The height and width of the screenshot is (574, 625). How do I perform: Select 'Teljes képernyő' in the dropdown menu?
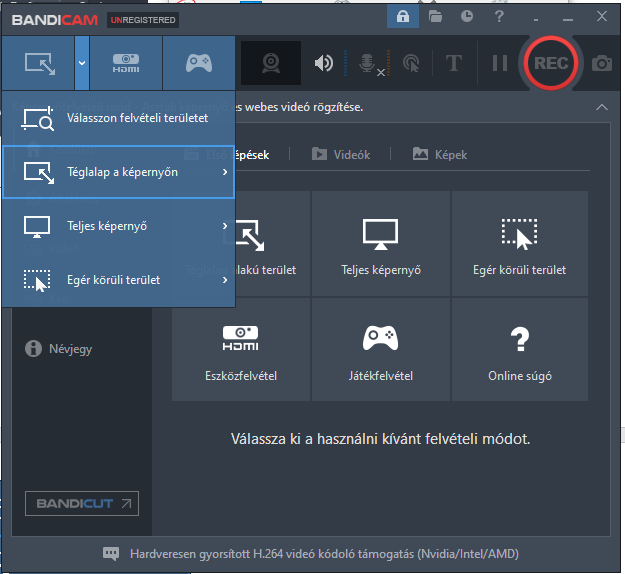[x=118, y=226]
